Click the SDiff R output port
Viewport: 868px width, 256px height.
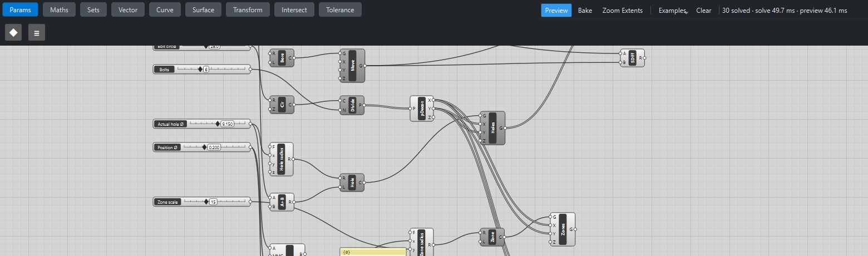pos(645,58)
